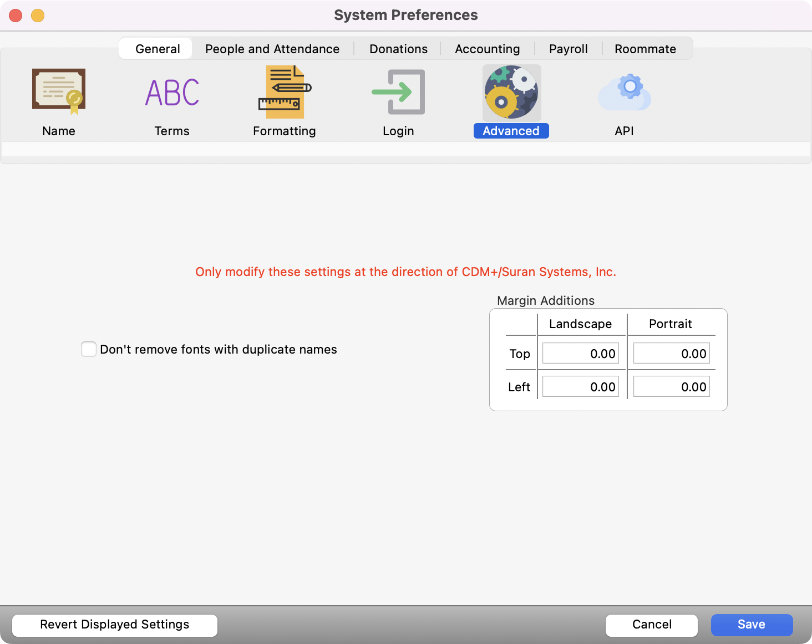
Task: Click the Landscape Top margin field
Action: click(580, 354)
